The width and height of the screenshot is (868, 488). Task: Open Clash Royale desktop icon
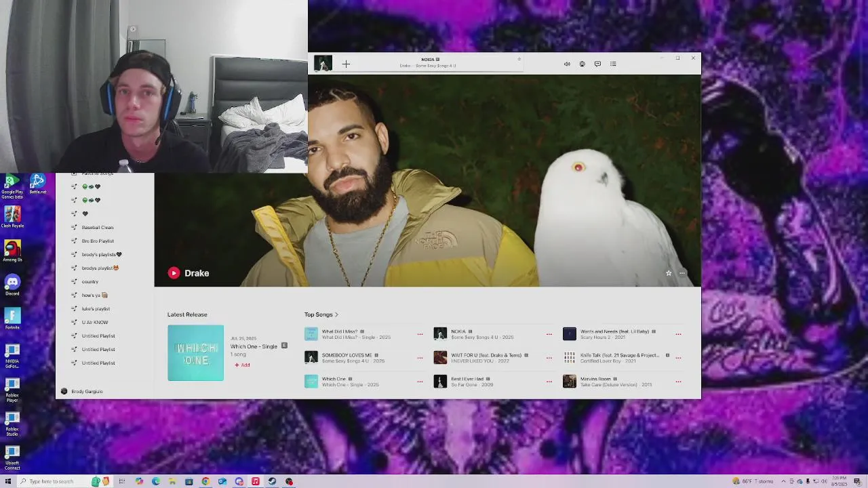12,218
